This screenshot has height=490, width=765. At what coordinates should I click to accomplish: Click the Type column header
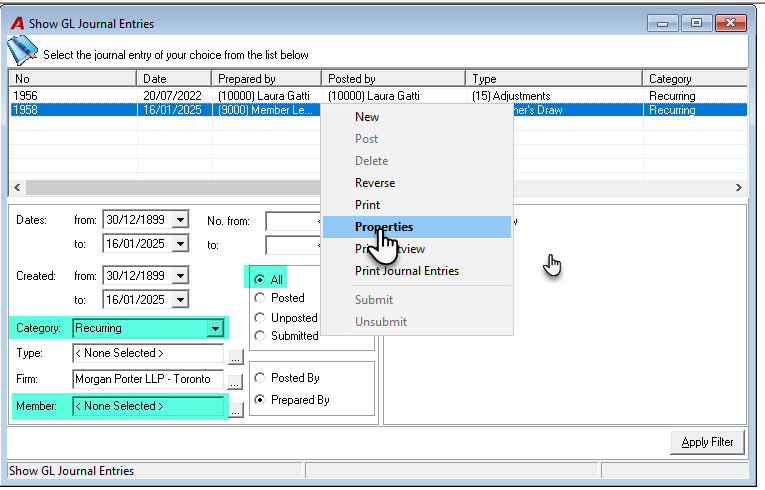554,79
